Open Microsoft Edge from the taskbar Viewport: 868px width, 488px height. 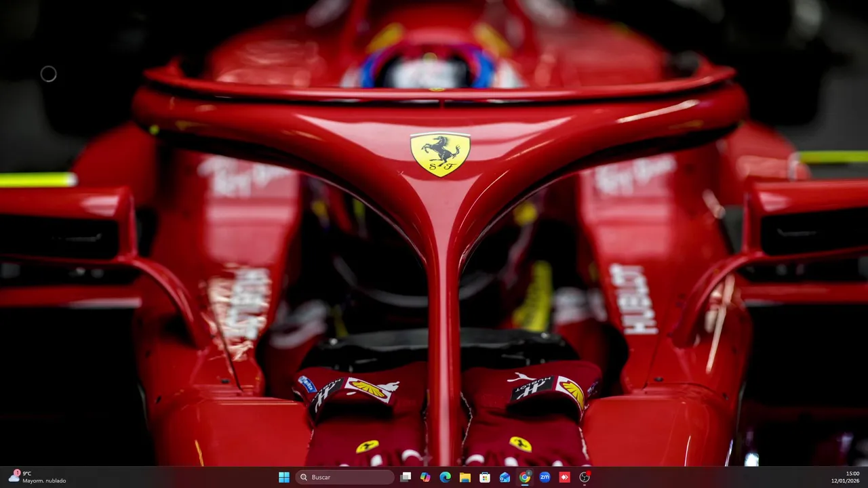tap(445, 477)
